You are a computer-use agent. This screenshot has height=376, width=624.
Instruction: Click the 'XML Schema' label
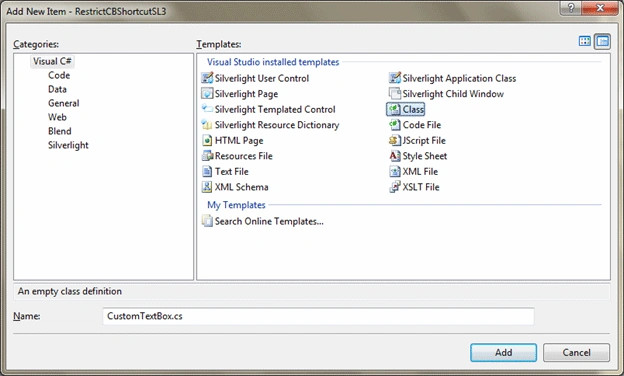click(x=242, y=187)
